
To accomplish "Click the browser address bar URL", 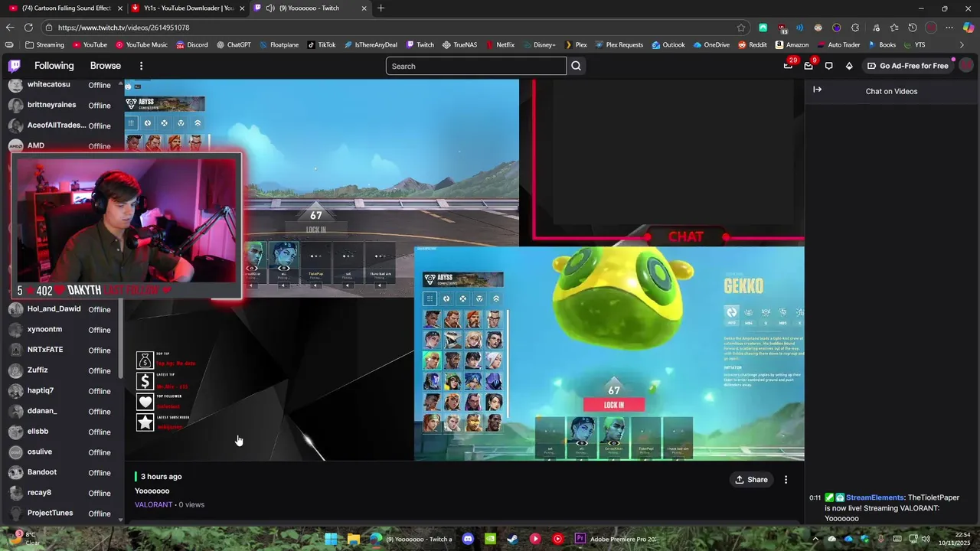I will (123, 28).
